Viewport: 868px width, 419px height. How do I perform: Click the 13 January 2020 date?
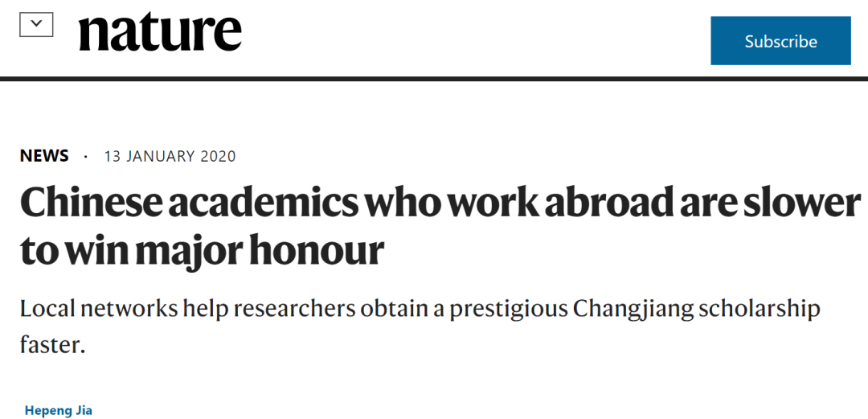coord(170,156)
